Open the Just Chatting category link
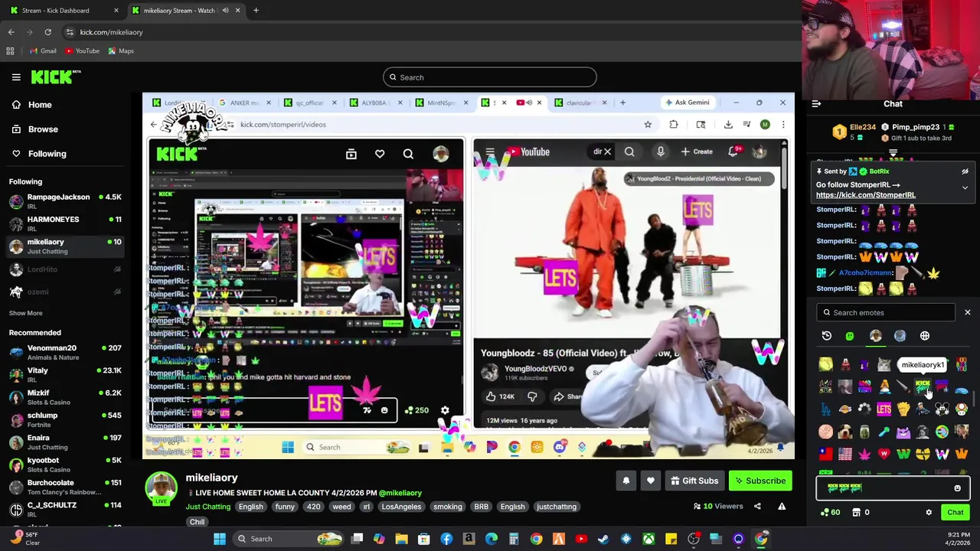The image size is (980, 551). (x=207, y=507)
